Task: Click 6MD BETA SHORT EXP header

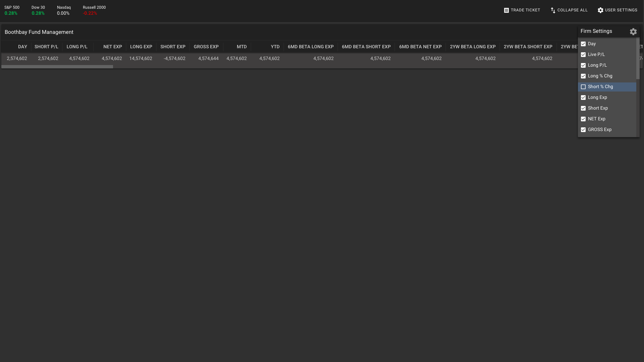Action: (x=366, y=47)
